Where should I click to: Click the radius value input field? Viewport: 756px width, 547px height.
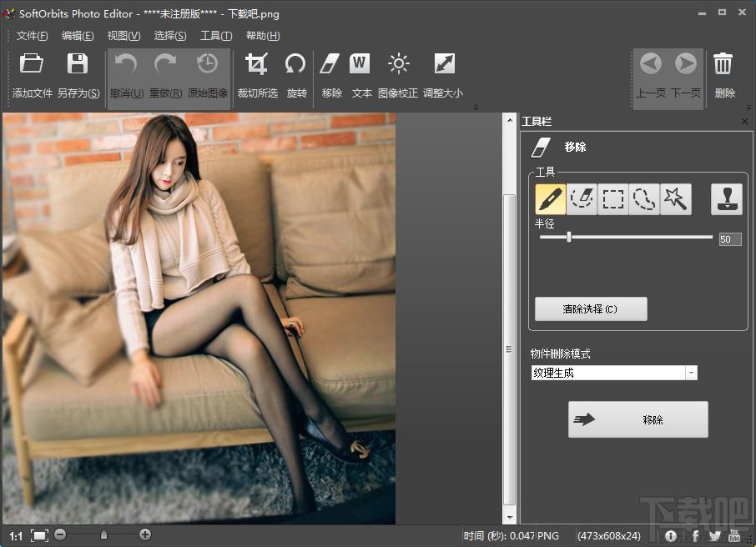click(x=729, y=239)
